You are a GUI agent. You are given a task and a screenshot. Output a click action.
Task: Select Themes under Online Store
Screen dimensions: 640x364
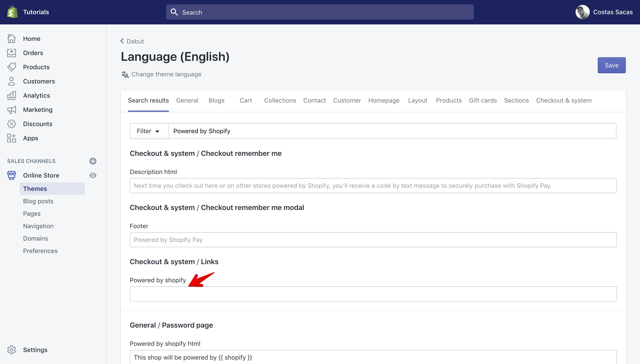[52, 189]
